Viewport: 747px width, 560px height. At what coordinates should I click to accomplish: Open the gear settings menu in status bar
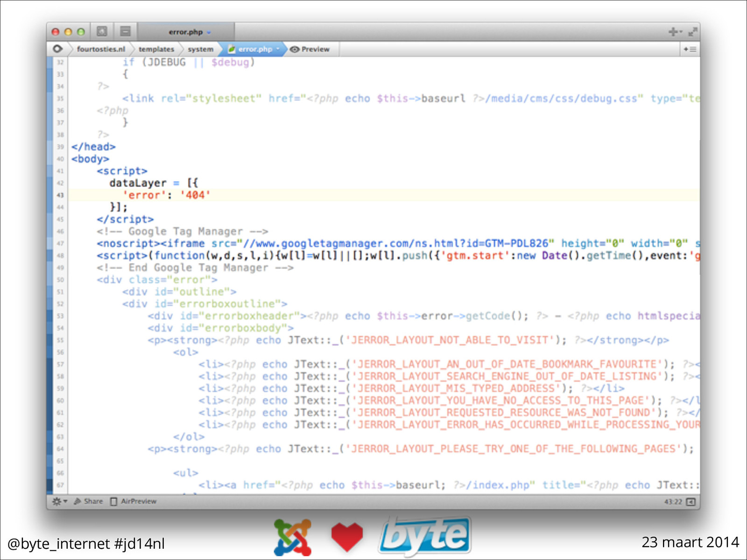(59, 501)
